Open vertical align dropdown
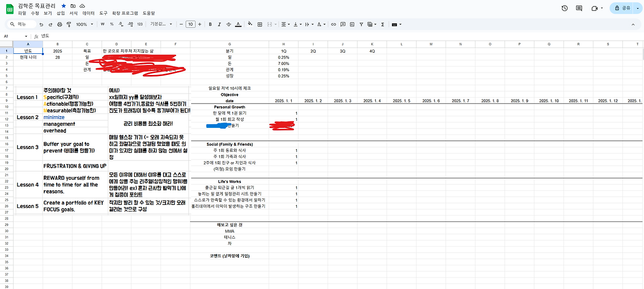 coord(297,24)
